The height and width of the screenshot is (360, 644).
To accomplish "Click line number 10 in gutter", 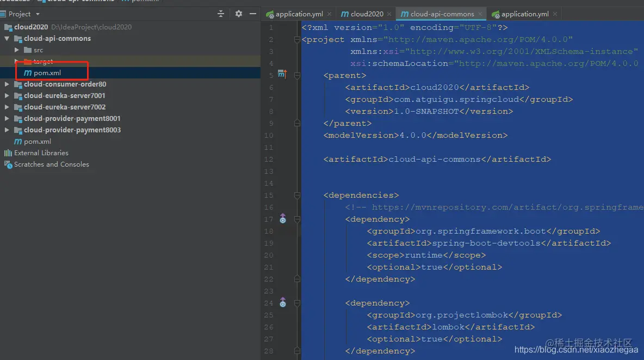I will pos(269,136).
